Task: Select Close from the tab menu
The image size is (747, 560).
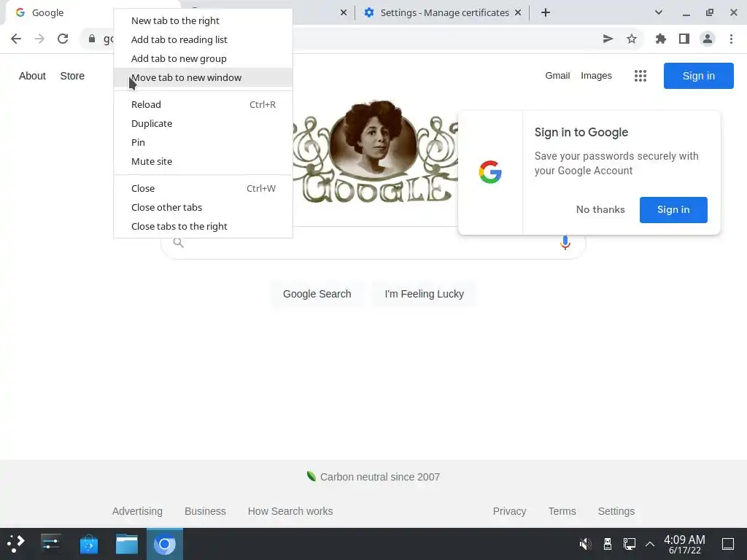Action: (203, 188)
